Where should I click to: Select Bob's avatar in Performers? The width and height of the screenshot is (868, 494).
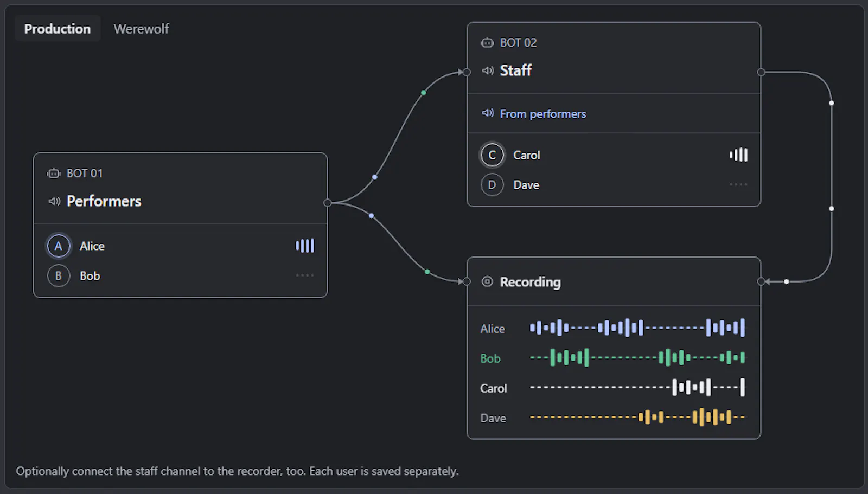(x=59, y=275)
